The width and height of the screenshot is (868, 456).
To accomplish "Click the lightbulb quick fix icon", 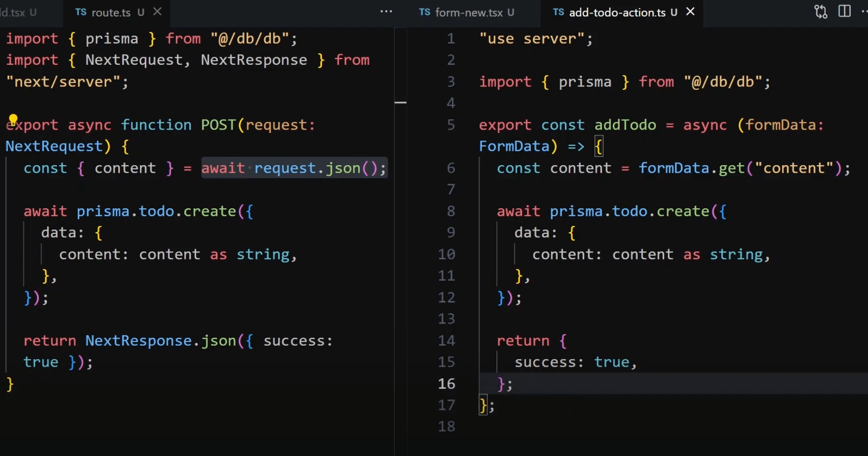I will tap(13, 119).
